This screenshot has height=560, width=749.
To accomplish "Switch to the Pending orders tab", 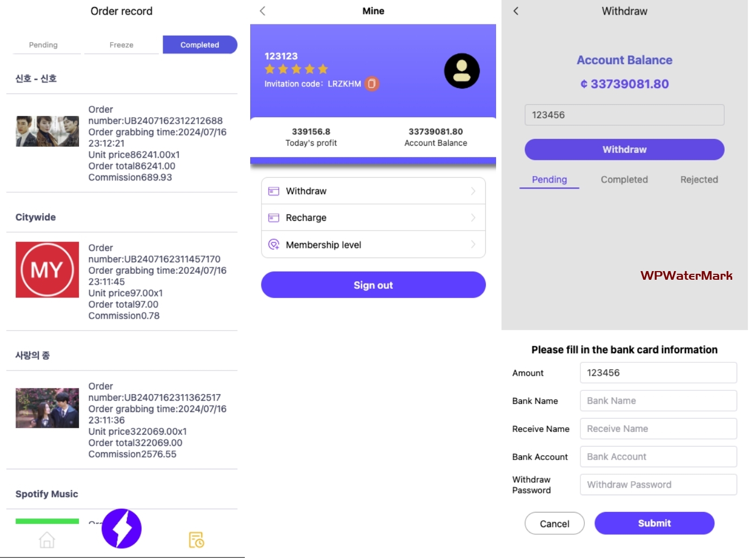I will [43, 45].
